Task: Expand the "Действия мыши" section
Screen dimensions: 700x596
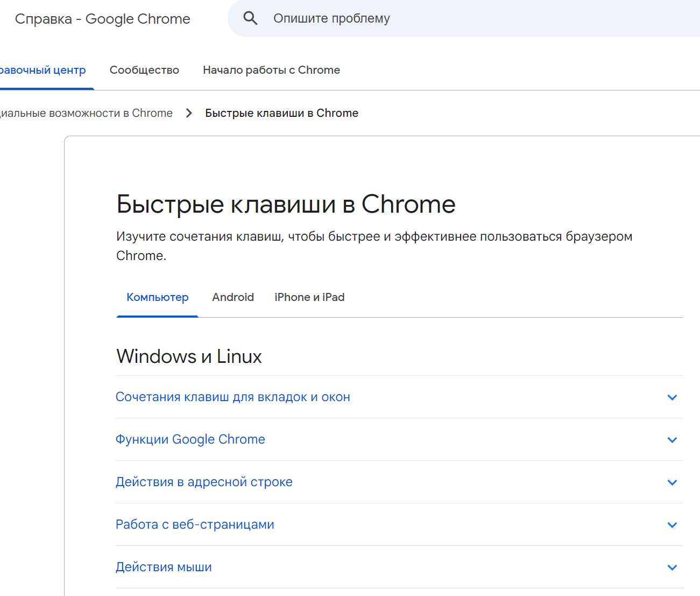Action: pos(164,567)
